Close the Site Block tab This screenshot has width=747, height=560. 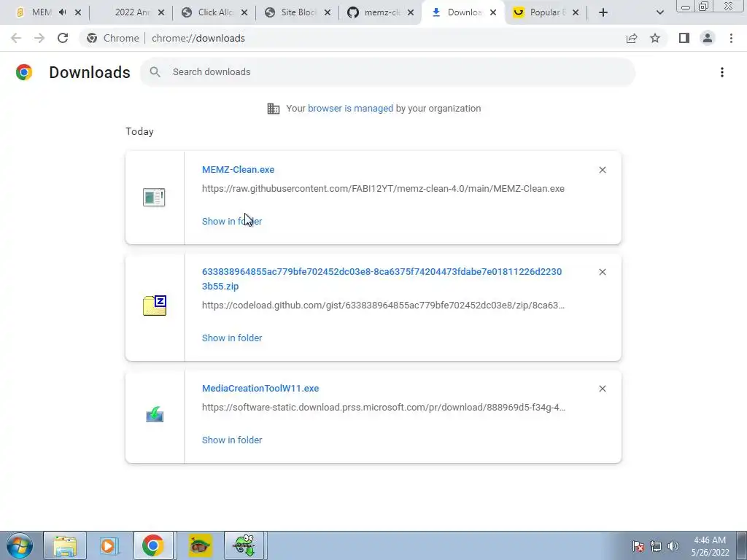pyautogui.click(x=328, y=12)
